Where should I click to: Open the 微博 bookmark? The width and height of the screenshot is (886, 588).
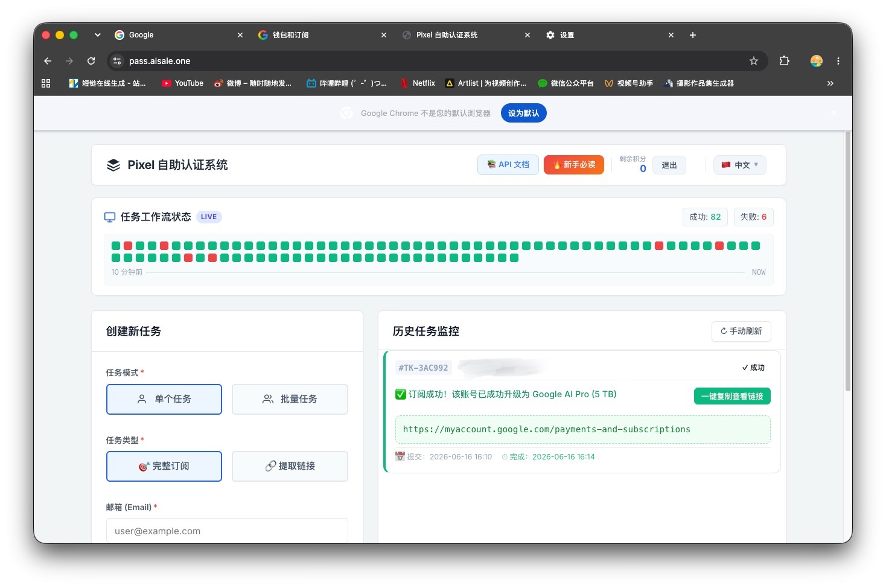pyautogui.click(x=252, y=83)
